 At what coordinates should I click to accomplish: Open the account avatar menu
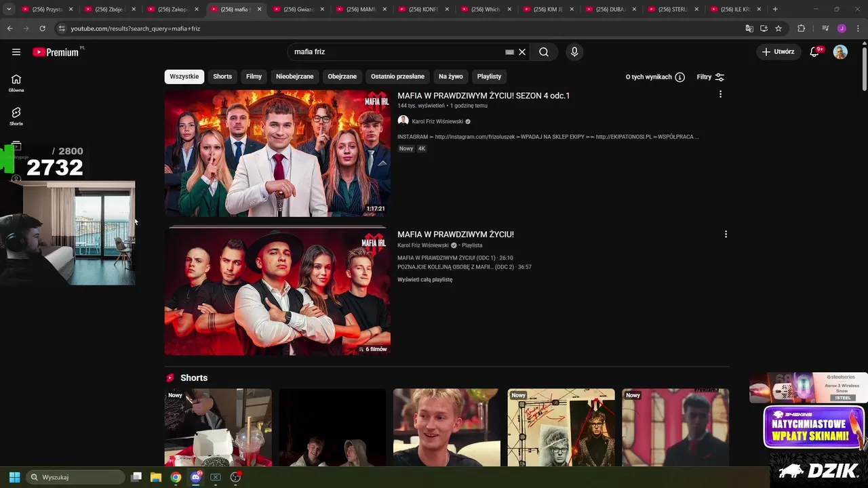[840, 52]
